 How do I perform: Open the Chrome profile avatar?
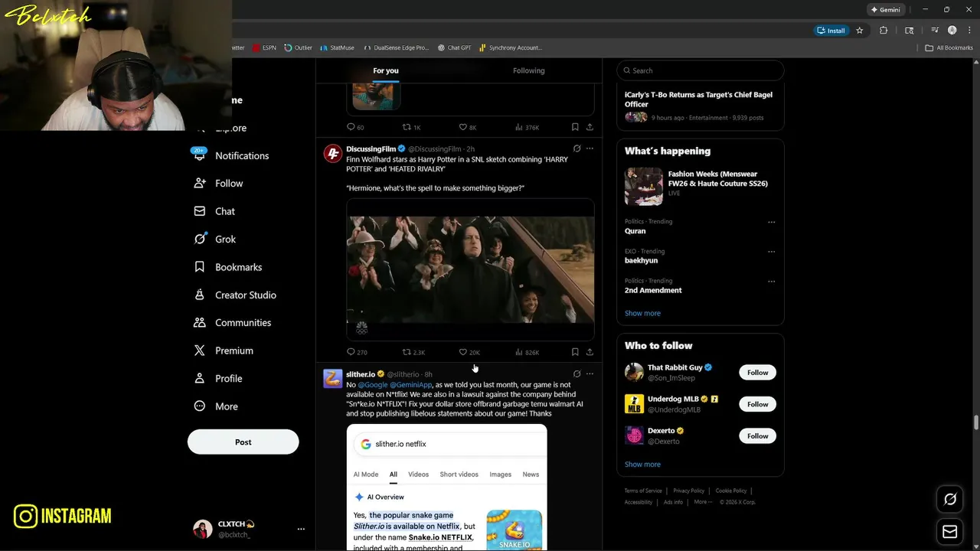point(952,31)
